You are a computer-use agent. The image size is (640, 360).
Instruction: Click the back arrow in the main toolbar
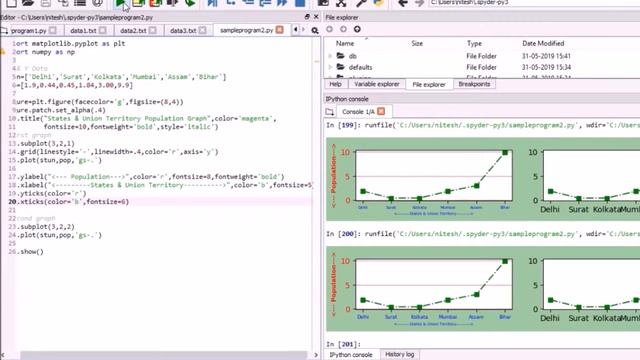(x=402, y=3)
